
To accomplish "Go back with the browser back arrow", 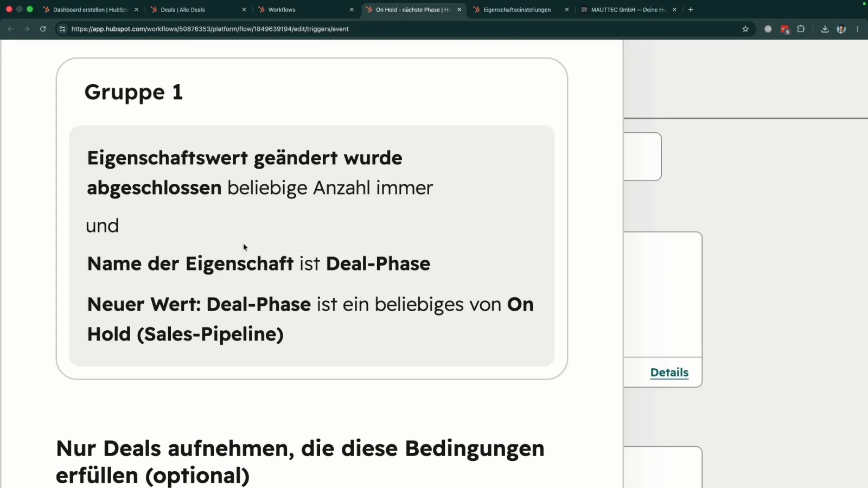I will 10,29.
